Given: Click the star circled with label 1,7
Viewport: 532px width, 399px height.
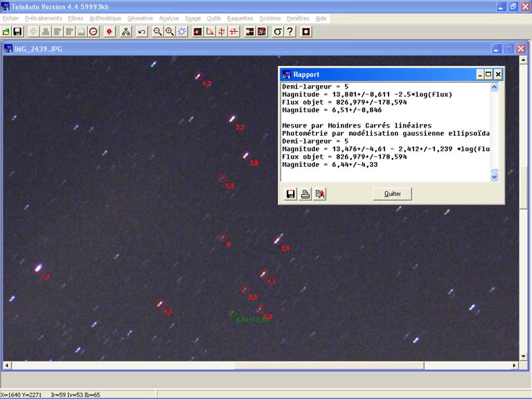Looking at the screenshot, I should [38, 268].
